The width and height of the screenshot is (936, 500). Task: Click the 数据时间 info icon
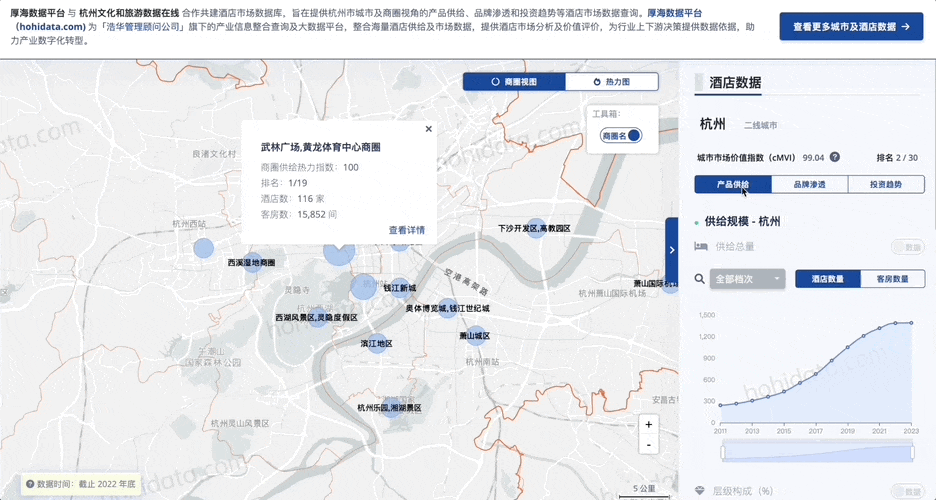point(29,484)
